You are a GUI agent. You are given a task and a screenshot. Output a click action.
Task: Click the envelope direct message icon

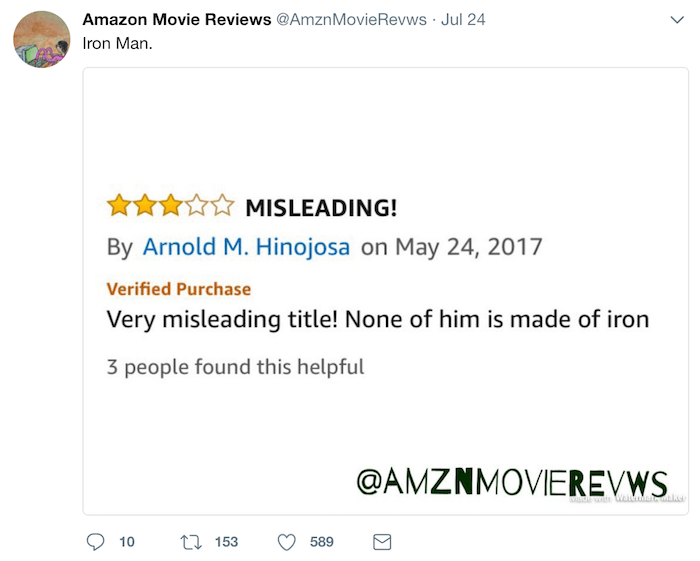pos(382,542)
